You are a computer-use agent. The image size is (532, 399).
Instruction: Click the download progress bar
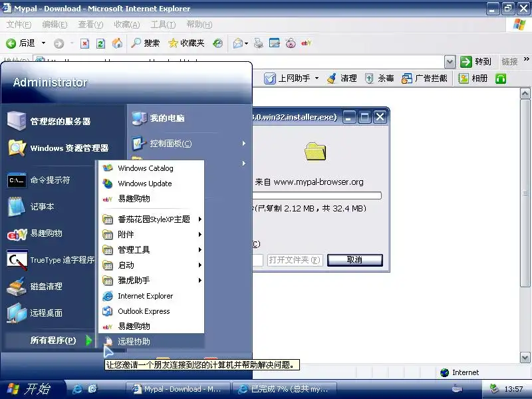pos(317,196)
